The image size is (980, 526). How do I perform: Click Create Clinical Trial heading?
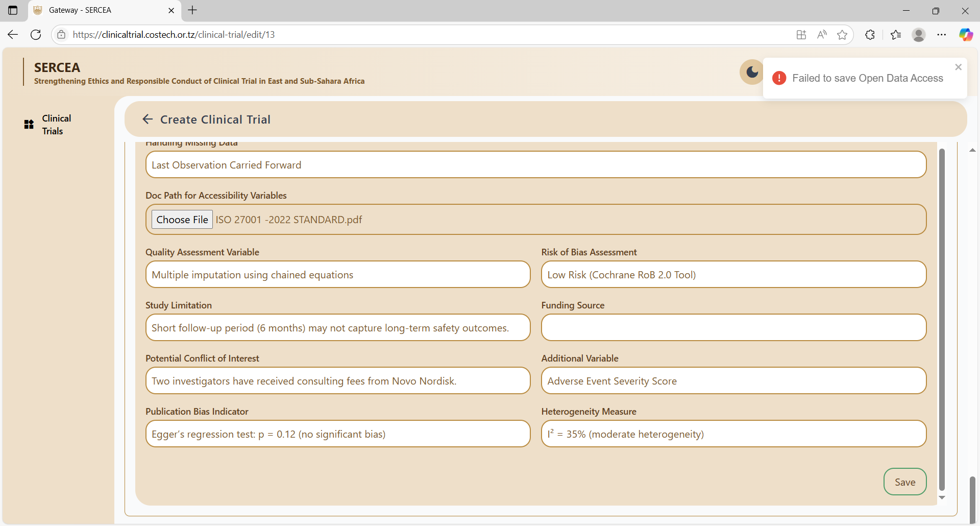(x=215, y=119)
